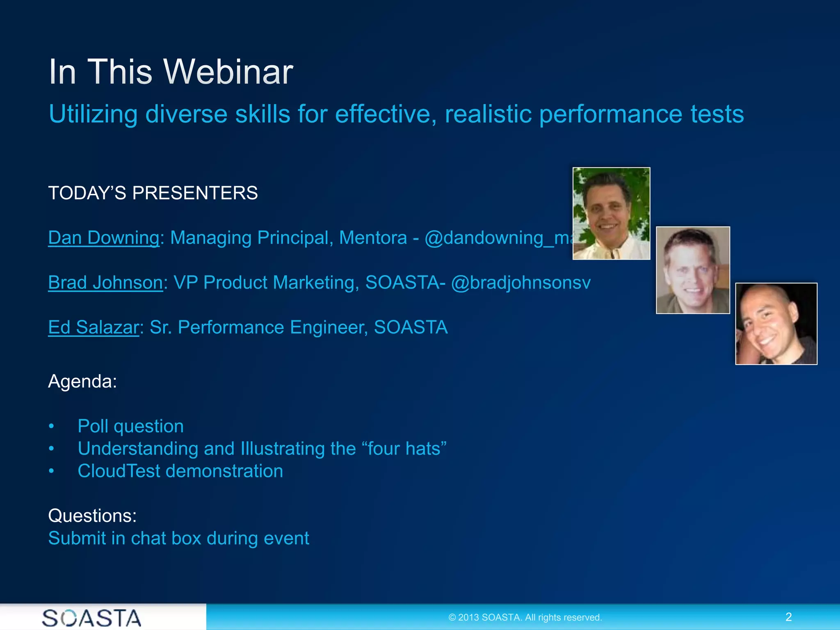
Task: Select the top presenter photo with leaves
Action: [611, 213]
